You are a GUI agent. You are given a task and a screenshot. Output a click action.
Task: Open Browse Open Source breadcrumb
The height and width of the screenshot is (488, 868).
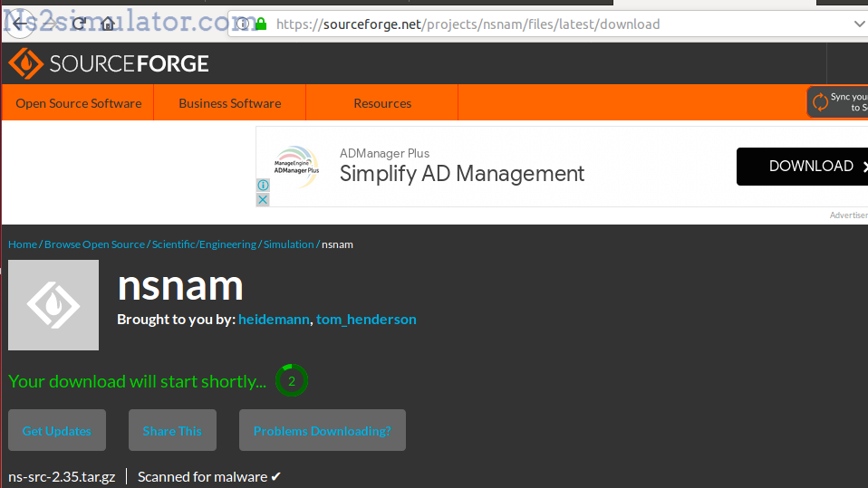click(x=94, y=244)
